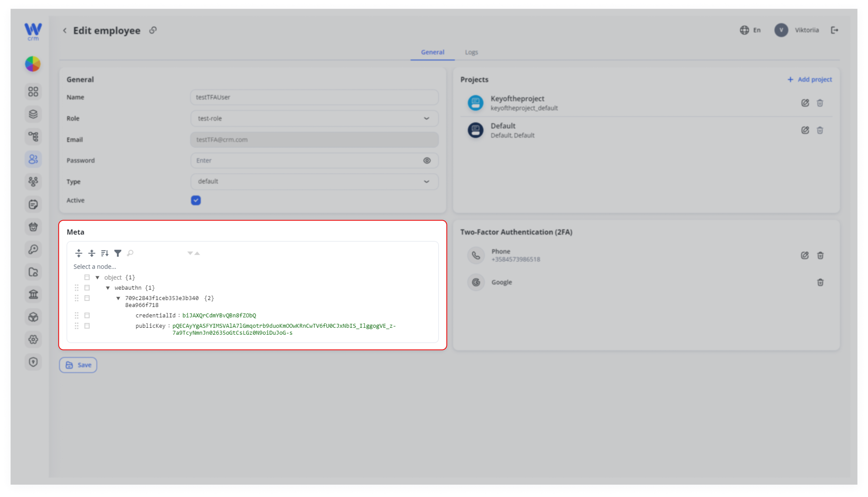Open the sort contents tool in Meta editor
Viewport: 868px width, 497px height.
(105, 253)
